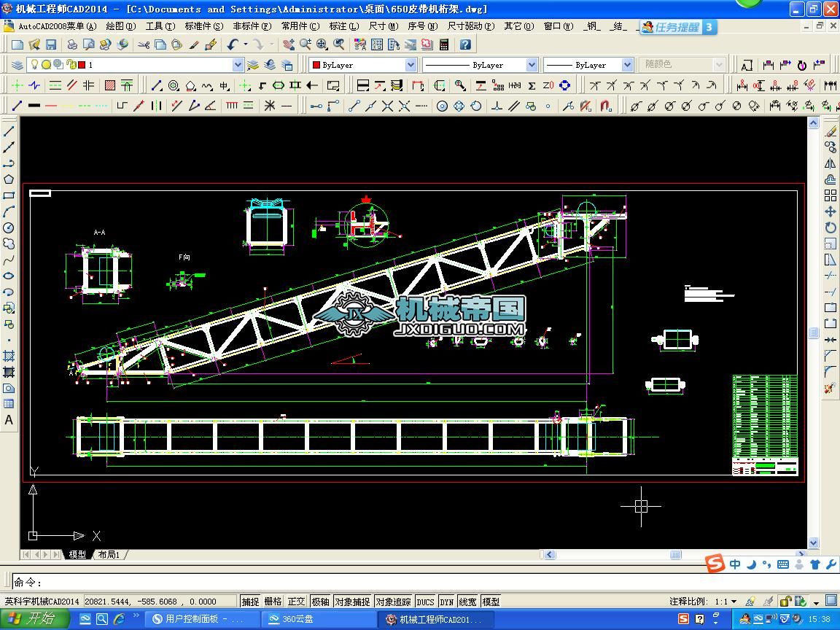
Task: Select the Multiline Text A tool
Action: 9,420
